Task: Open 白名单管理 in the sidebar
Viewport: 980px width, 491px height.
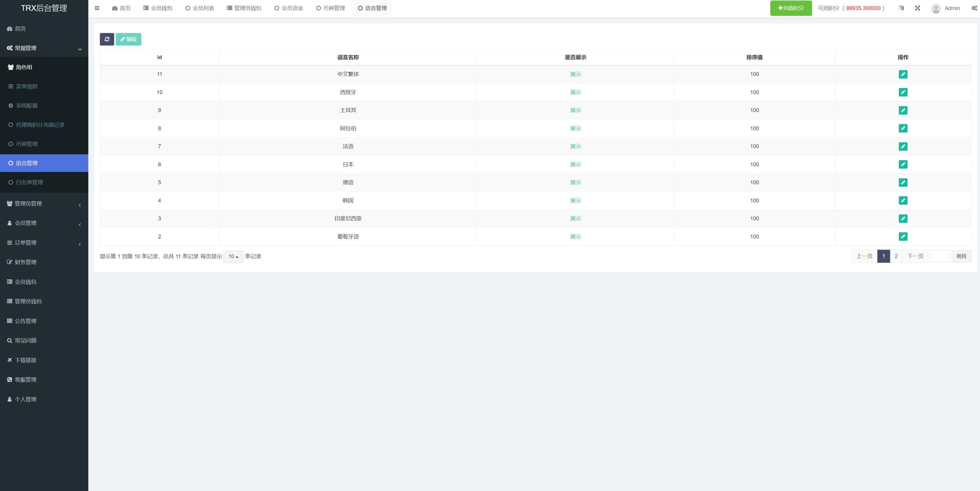Action: click(x=29, y=182)
